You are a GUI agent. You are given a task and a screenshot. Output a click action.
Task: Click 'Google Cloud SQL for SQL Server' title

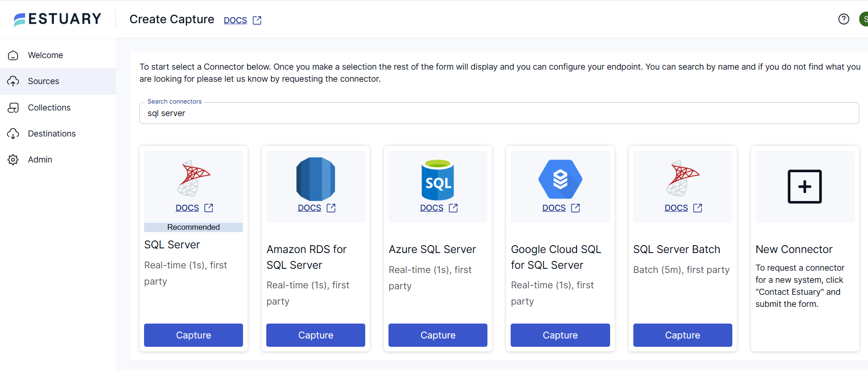[556, 257]
